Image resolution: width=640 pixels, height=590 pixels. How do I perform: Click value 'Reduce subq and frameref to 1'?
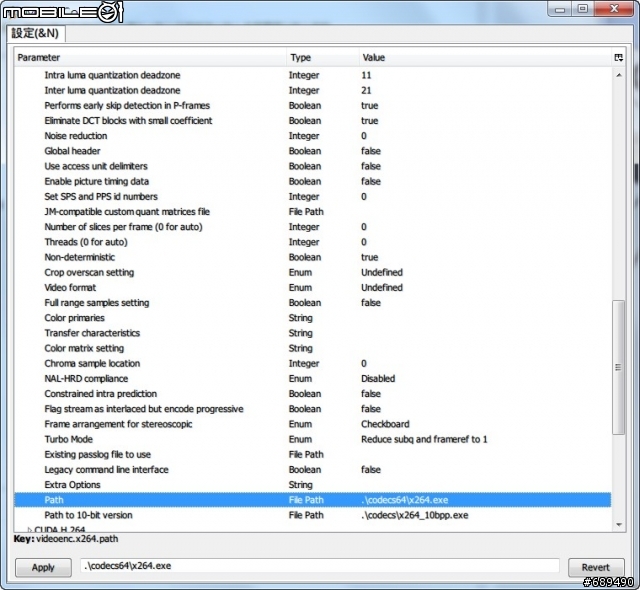coord(424,439)
